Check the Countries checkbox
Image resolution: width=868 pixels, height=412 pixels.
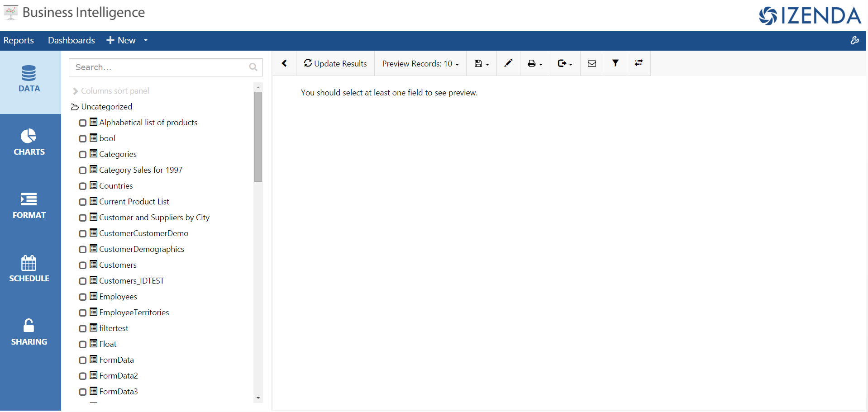click(82, 186)
